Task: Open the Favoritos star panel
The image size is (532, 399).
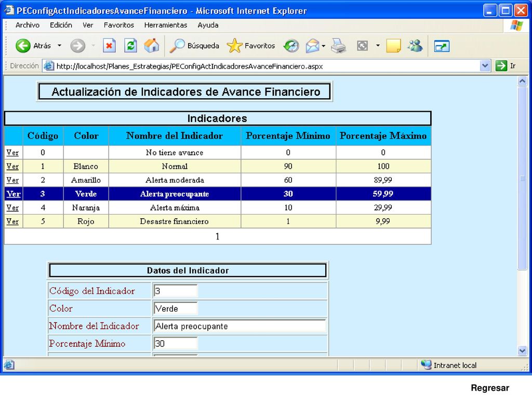Action: [x=251, y=46]
